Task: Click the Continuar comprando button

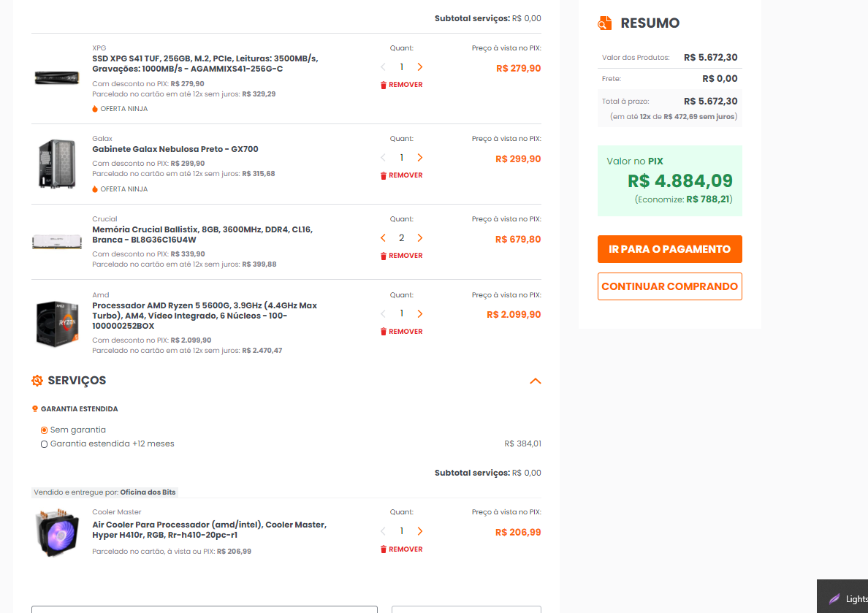Action: click(670, 286)
